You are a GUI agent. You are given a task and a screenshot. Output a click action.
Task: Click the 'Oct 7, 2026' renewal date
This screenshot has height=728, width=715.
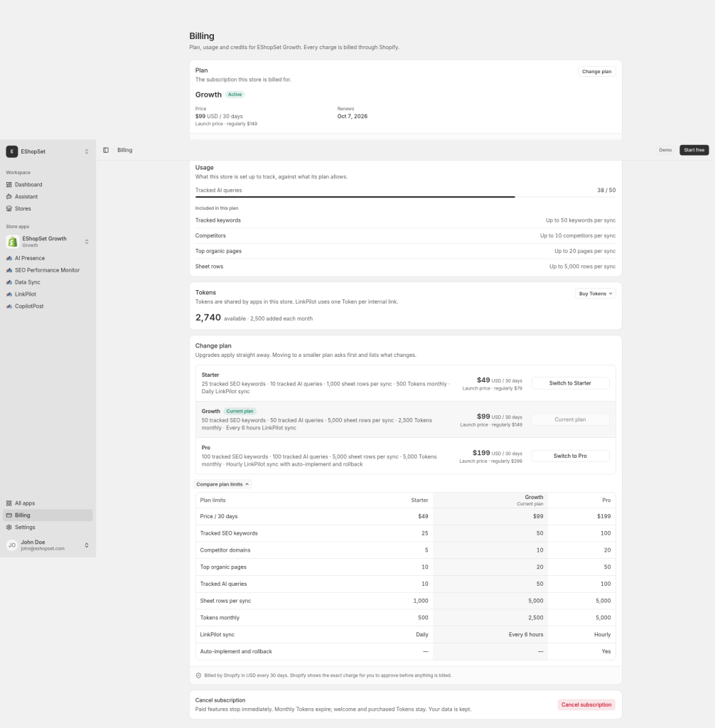[x=353, y=117]
